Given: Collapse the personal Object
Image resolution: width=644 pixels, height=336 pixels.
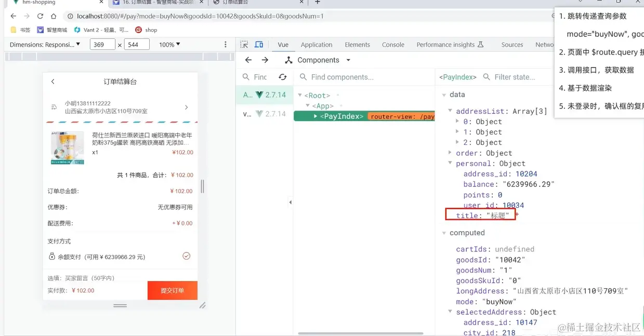Looking at the screenshot, I should 451,164.
